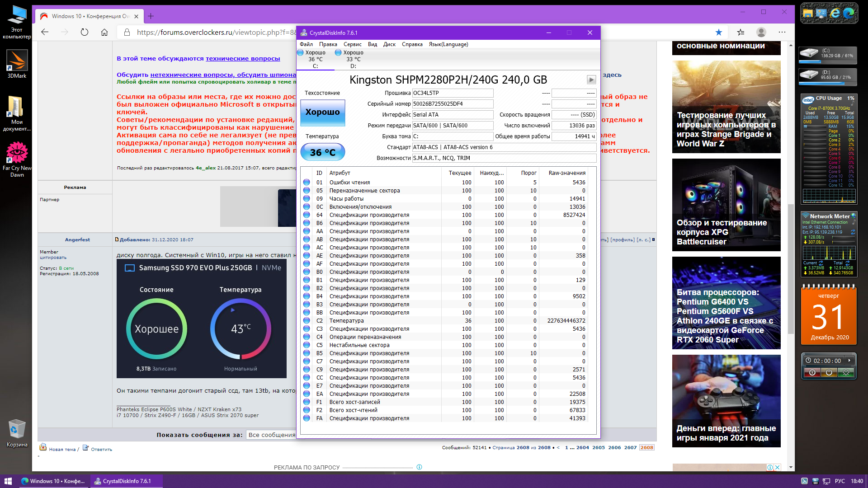
Task: Click next disk arrow beside Kingston title
Action: 591,80
